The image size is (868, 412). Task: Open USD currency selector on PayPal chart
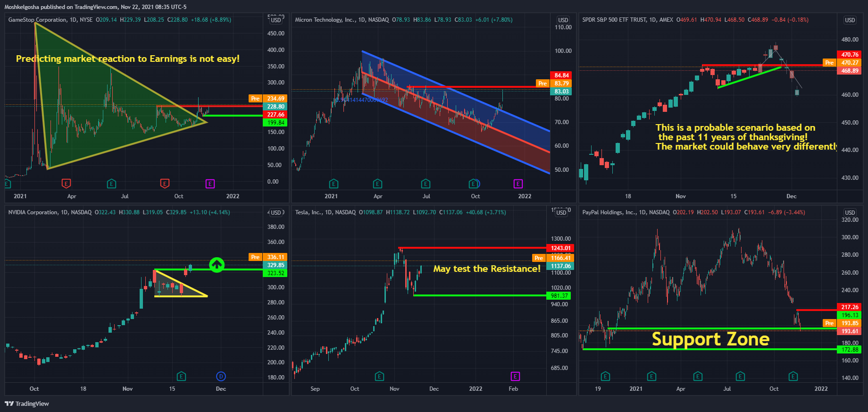850,212
